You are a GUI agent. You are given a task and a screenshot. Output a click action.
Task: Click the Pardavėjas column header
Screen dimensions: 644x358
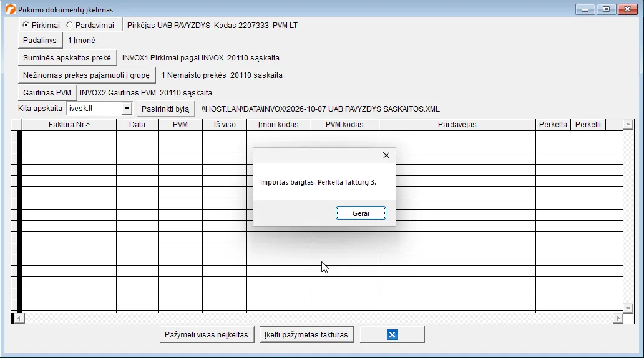457,124
